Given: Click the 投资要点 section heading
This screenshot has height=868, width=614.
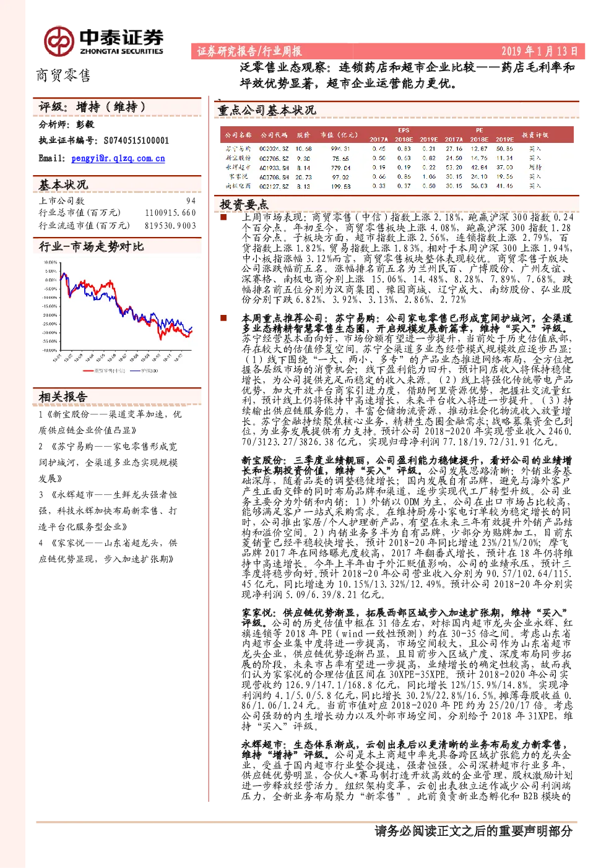Looking at the screenshot, I should click(244, 205).
